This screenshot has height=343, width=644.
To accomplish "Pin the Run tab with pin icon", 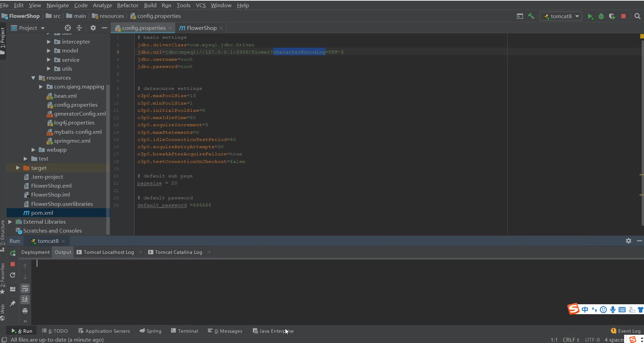I will [x=13, y=303].
